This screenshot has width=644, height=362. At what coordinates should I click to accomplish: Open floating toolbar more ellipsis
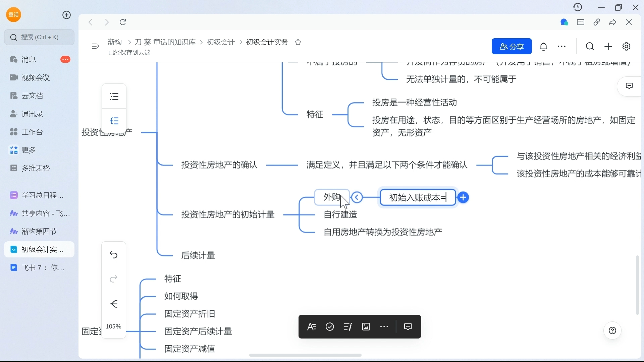384,327
